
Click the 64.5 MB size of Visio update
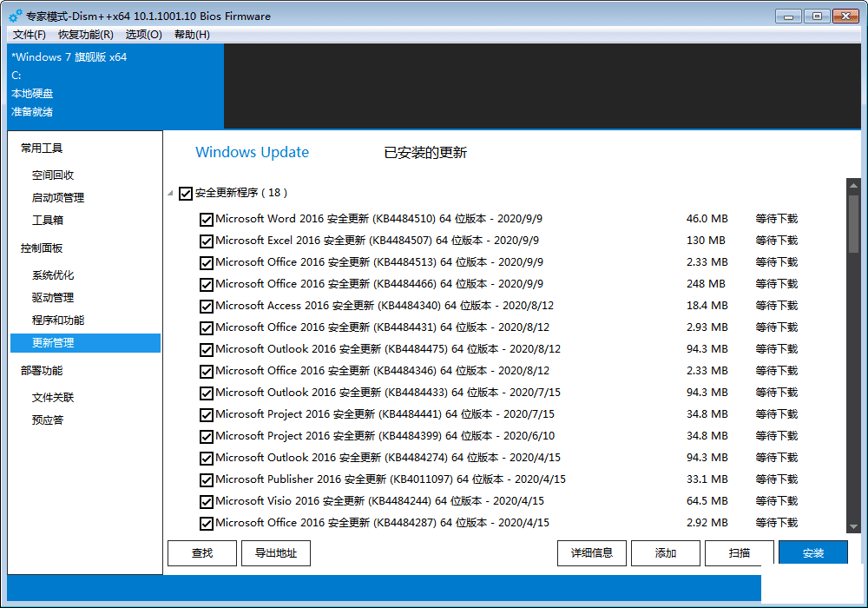[707, 500]
